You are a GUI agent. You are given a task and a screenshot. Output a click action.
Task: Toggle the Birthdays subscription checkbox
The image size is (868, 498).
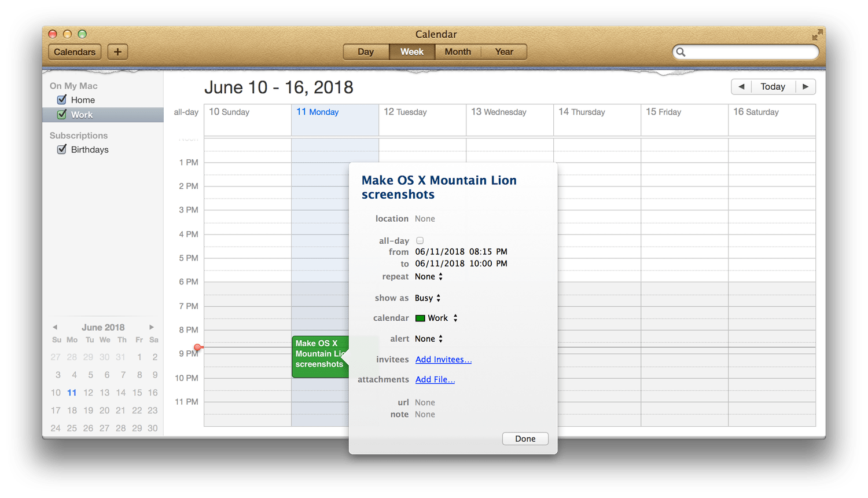pyautogui.click(x=62, y=149)
